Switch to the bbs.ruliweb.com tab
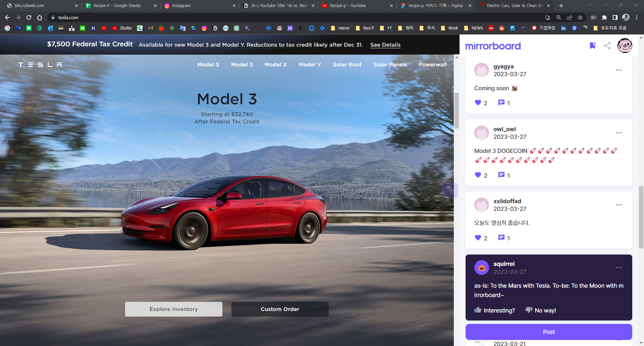 pyautogui.click(x=42, y=6)
